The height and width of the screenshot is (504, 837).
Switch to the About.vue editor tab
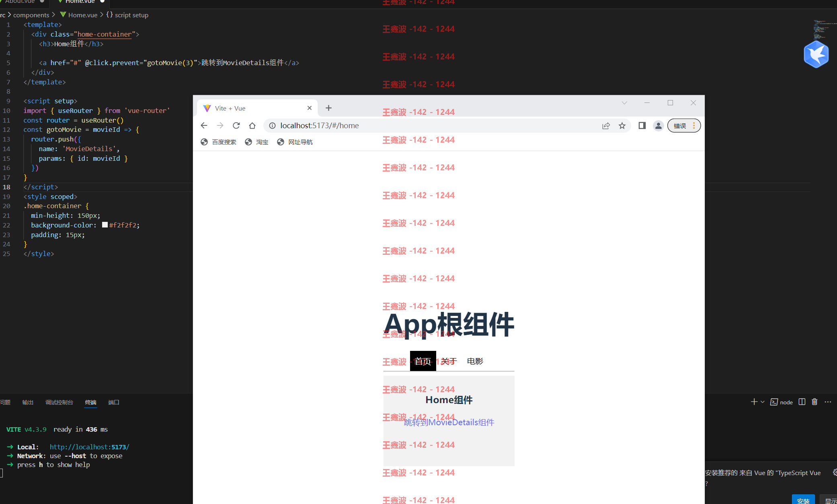22,2
